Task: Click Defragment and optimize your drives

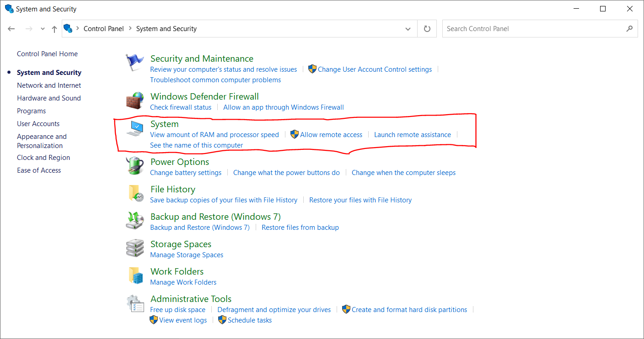Action: [x=274, y=310]
